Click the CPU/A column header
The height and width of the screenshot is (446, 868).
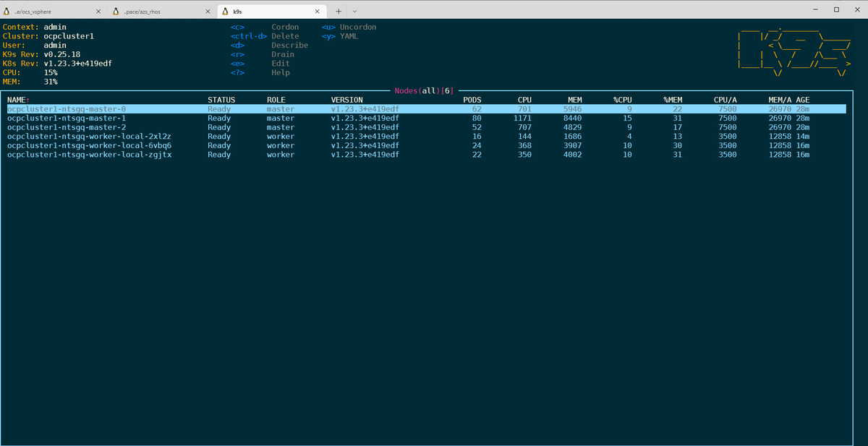point(725,100)
